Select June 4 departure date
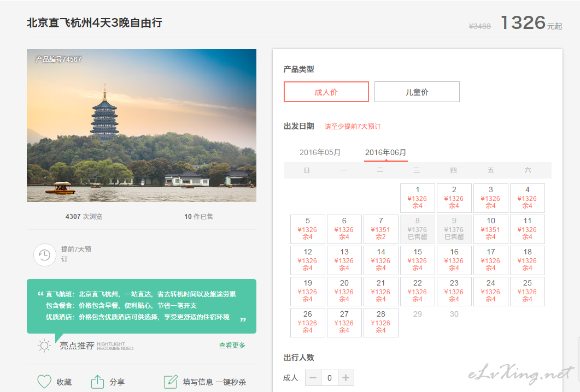 (527, 198)
